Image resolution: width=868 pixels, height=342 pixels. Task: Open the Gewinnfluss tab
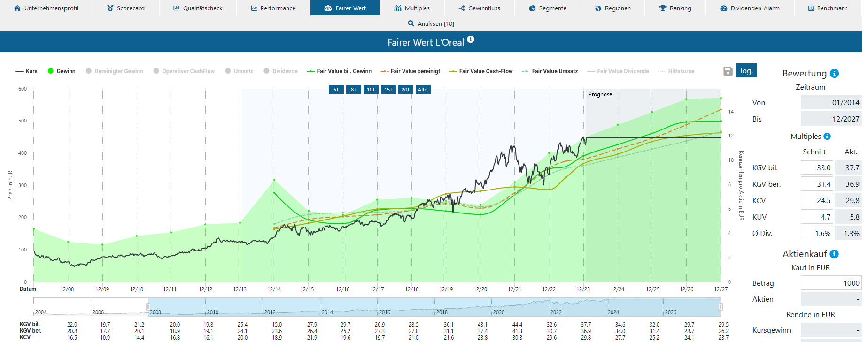pos(479,8)
